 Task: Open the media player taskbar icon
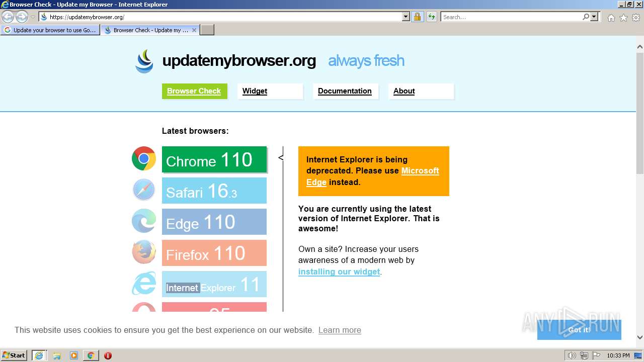point(74,355)
